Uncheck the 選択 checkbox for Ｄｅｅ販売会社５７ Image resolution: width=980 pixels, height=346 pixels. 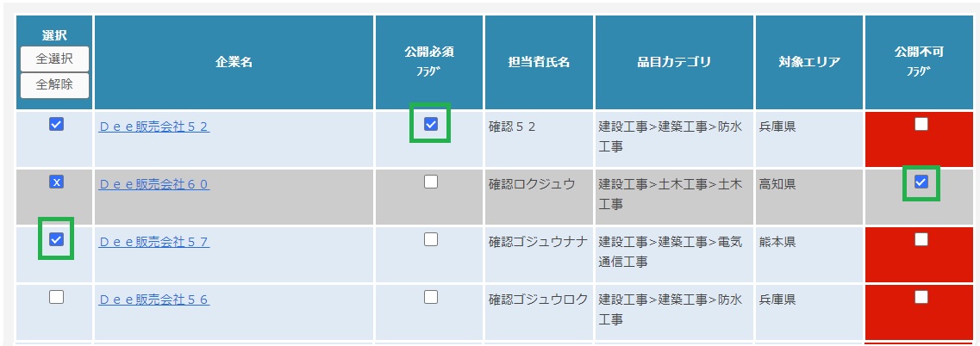(x=56, y=239)
